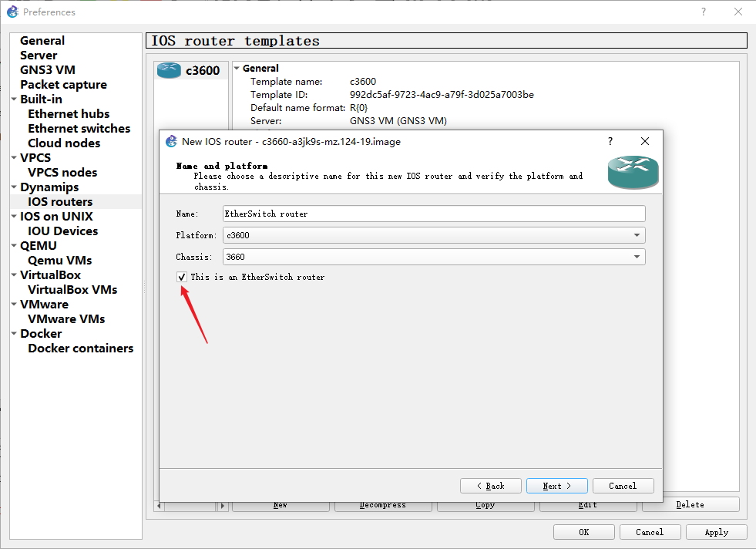The height and width of the screenshot is (549, 756).
Task: Click the router icon in the wizard header
Action: (633, 172)
